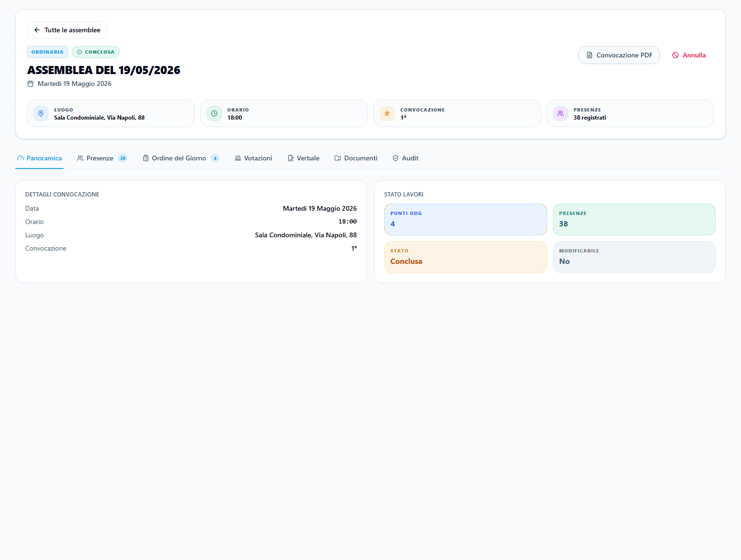
Task: Open the Votazioni tab
Action: tap(254, 158)
